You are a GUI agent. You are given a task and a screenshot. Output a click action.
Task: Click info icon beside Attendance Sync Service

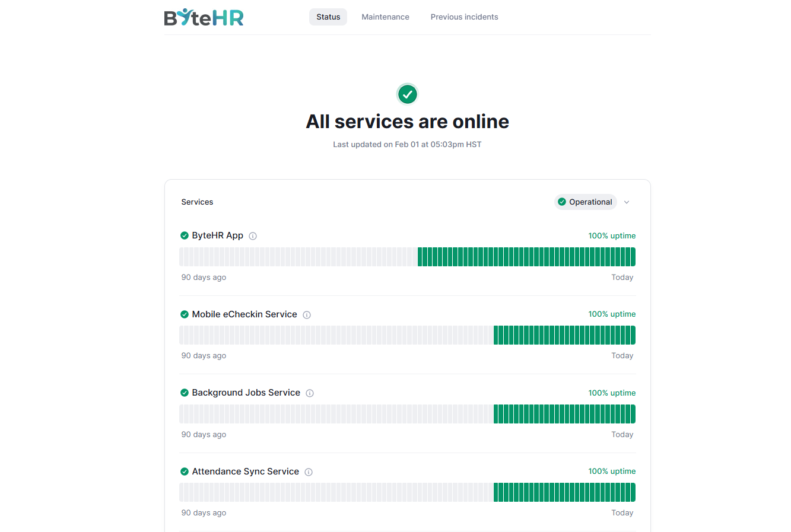(x=309, y=472)
